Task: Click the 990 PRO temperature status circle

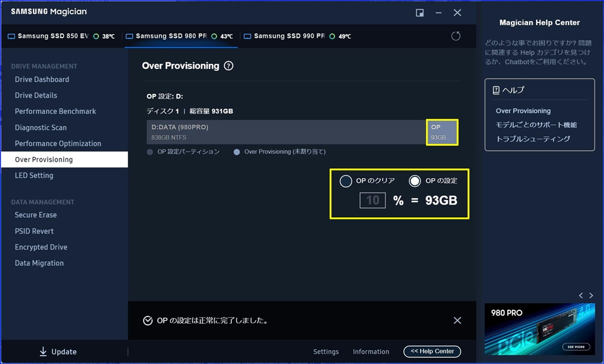Action: (332, 36)
